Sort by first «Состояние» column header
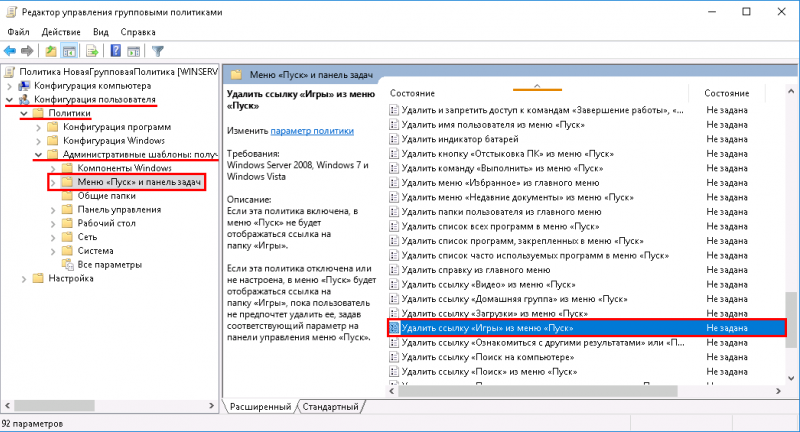Viewport: 800px width, 432px height. (537, 93)
